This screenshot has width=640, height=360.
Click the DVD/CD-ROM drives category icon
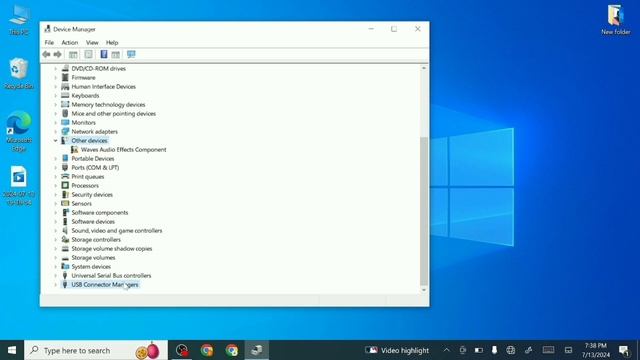[65, 69]
